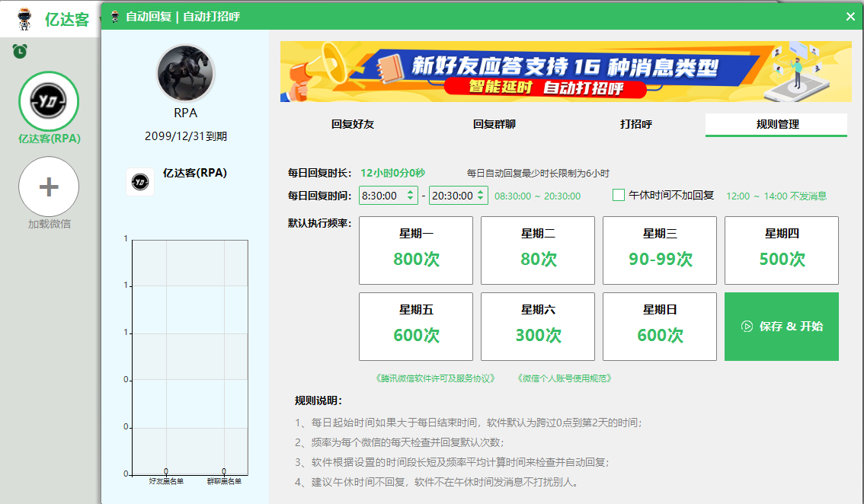Click the RPA name under the avatar
864x504 pixels.
[186, 113]
